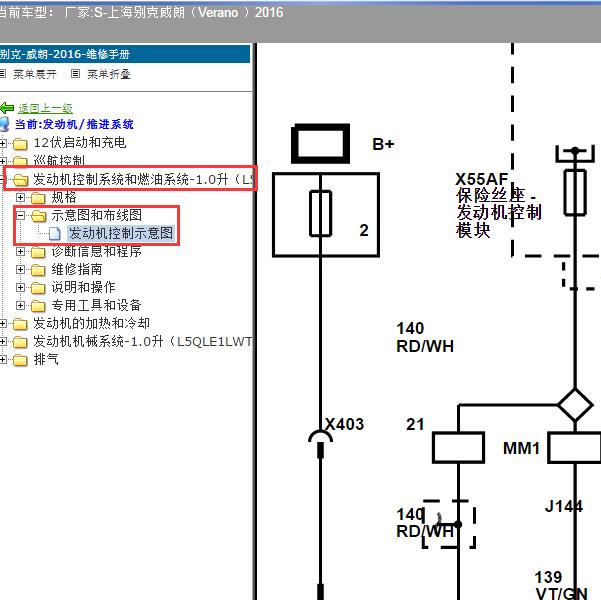Click the B+ terminal symbol in diagram

(x=320, y=143)
